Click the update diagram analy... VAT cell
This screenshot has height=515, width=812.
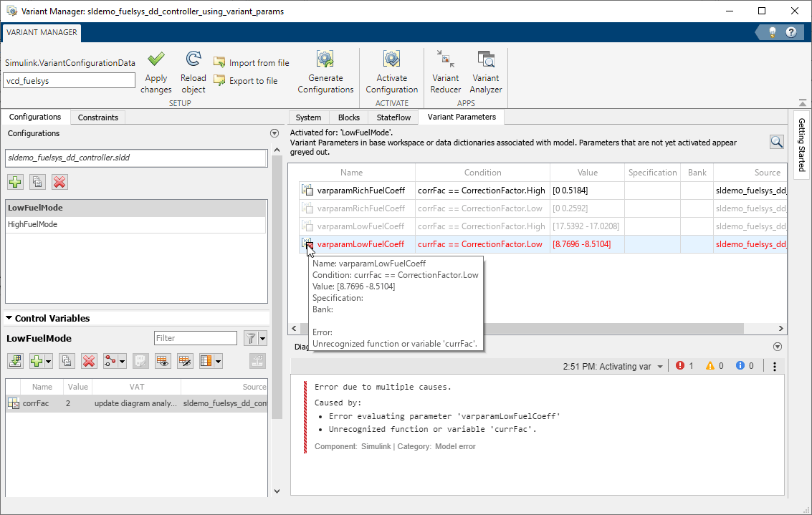tap(136, 403)
